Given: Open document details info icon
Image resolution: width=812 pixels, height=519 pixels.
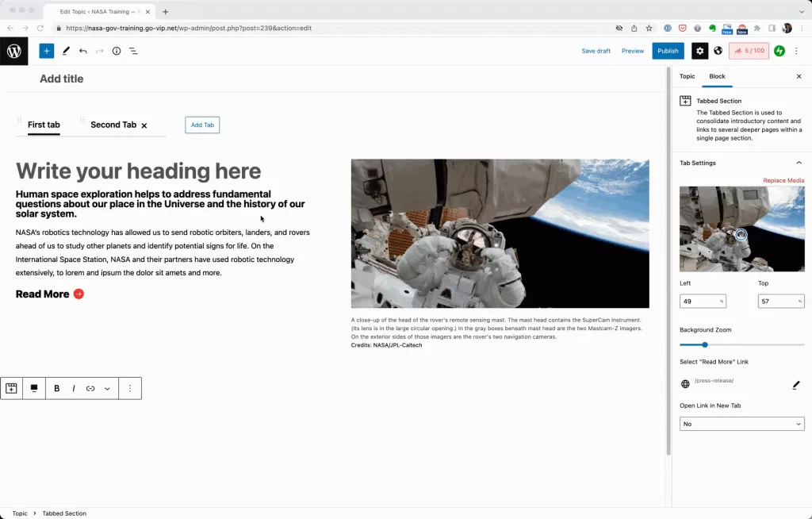Looking at the screenshot, I should point(117,51).
